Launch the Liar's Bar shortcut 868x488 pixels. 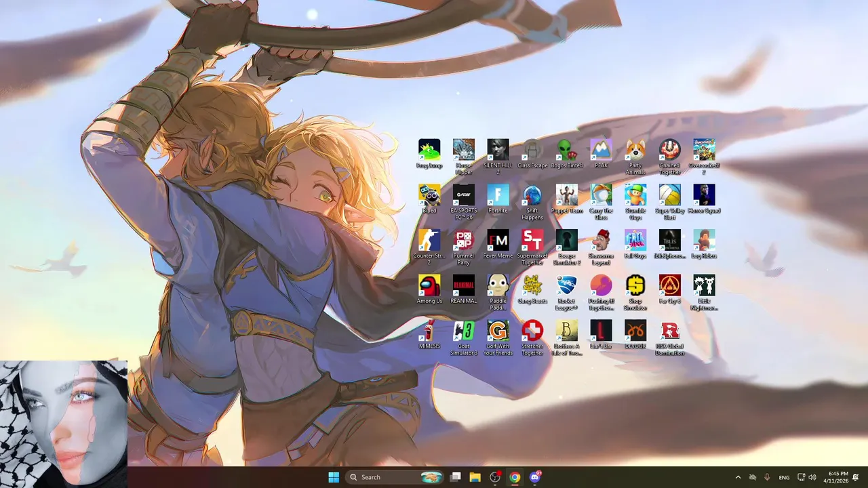(601, 335)
